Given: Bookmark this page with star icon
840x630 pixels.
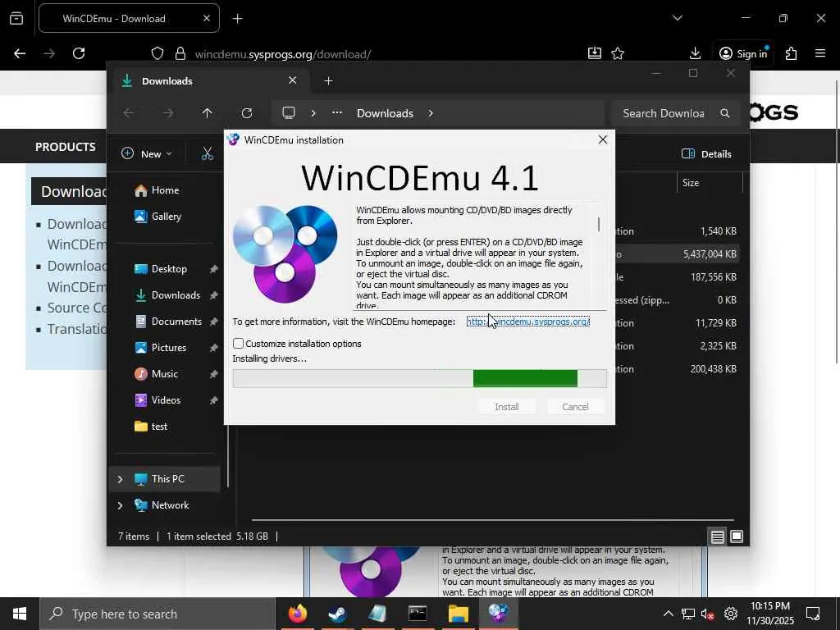Looking at the screenshot, I should 618,53.
